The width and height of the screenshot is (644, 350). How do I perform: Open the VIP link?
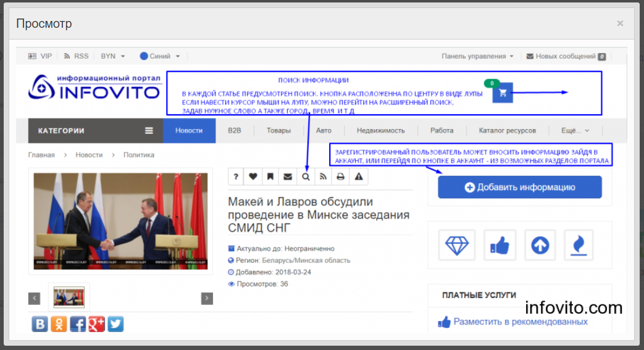point(40,56)
